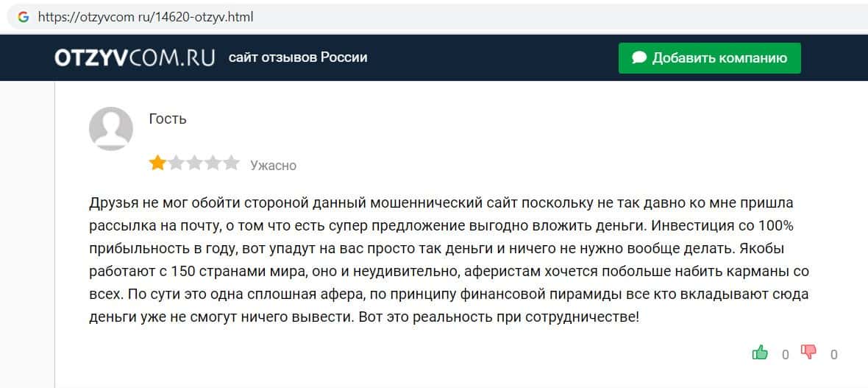The image size is (868, 388).
Task: Dislike the review with red thumbs down
Action: coord(808,353)
